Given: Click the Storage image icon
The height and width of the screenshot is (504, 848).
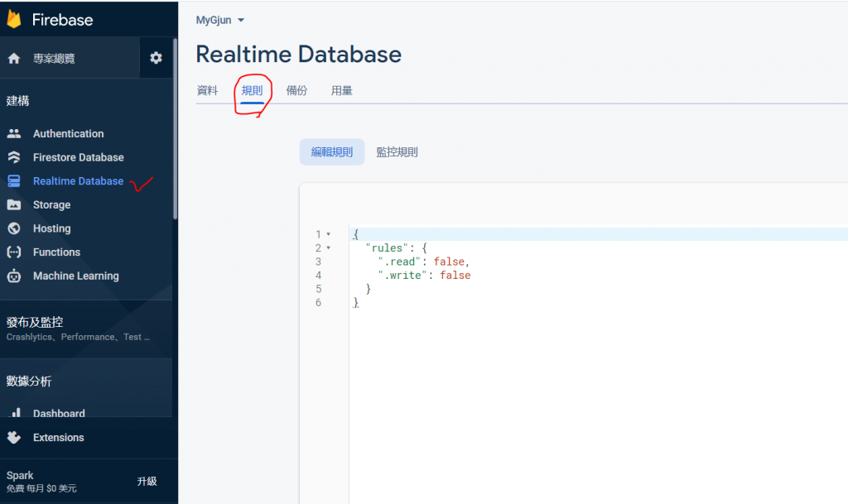Looking at the screenshot, I should tap(14, 204).
